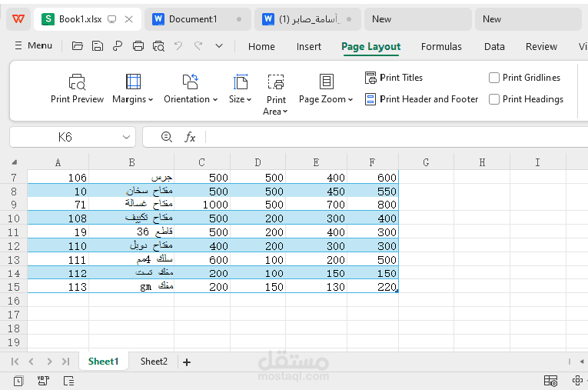
Task: Go to first sheet navigation arrow
Action: 15,362
